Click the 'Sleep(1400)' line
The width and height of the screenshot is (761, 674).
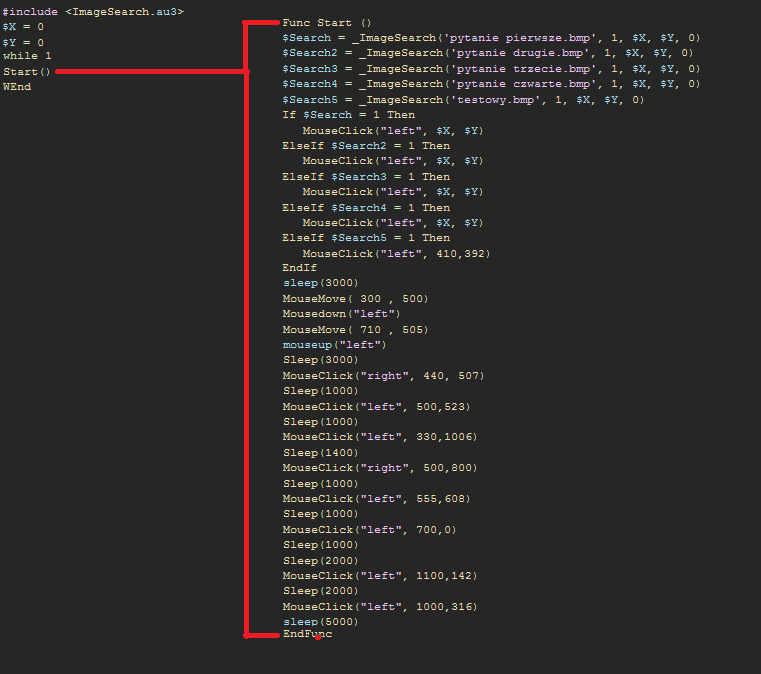(320, 453)
